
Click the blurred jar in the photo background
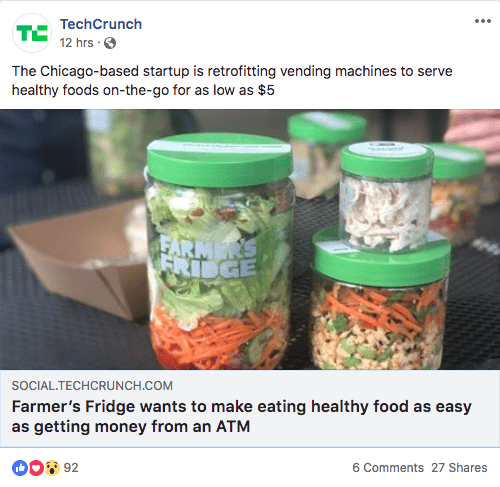[x=325, y=152]
